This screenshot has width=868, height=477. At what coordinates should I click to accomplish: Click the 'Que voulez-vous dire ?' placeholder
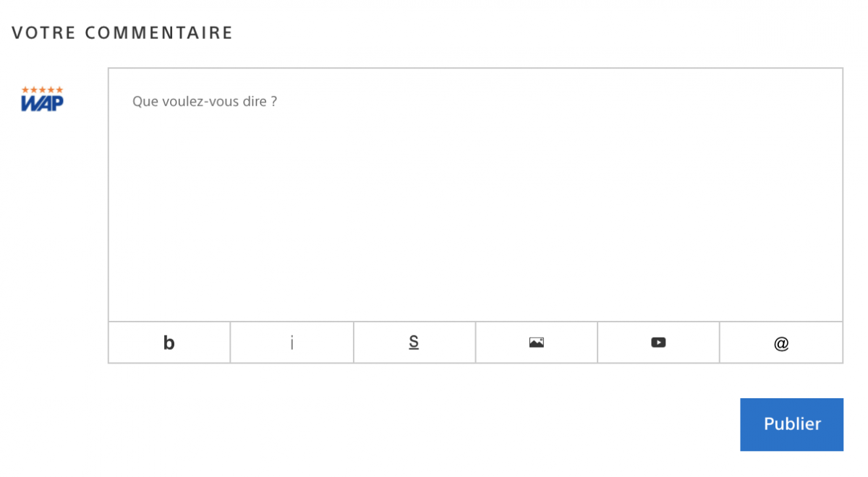point(205,101)
